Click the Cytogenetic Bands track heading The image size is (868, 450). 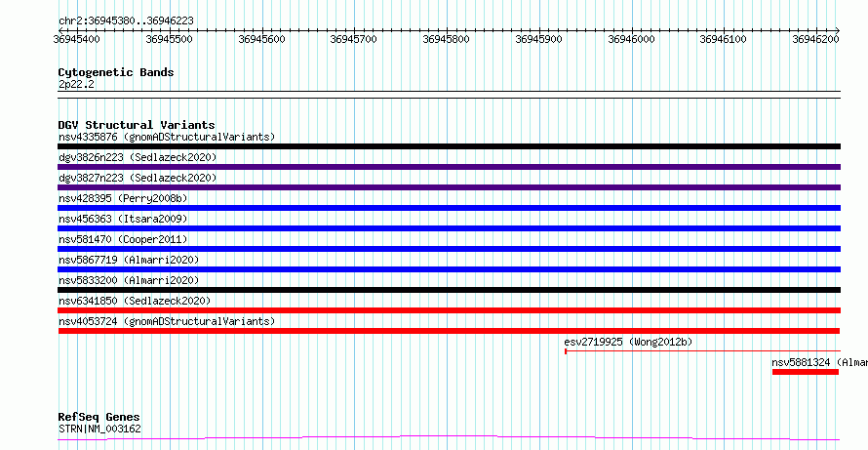pos(116,72)
